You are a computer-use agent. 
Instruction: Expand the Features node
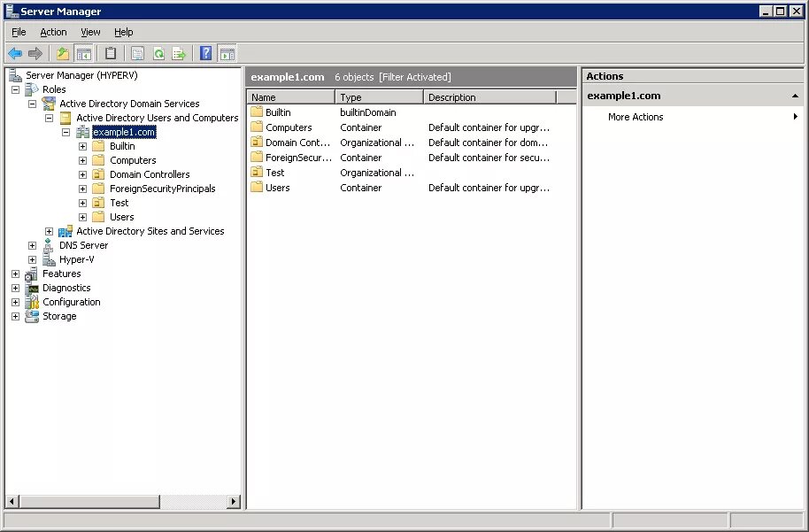click(x=15, y=274)
